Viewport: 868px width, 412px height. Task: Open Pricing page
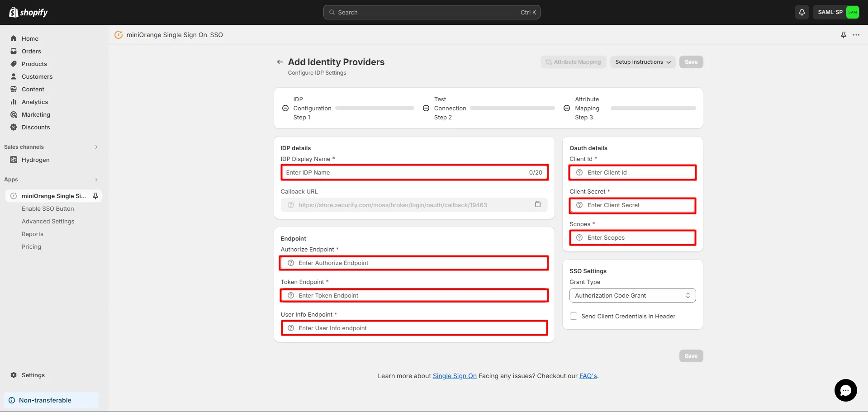tap(31, 246)
